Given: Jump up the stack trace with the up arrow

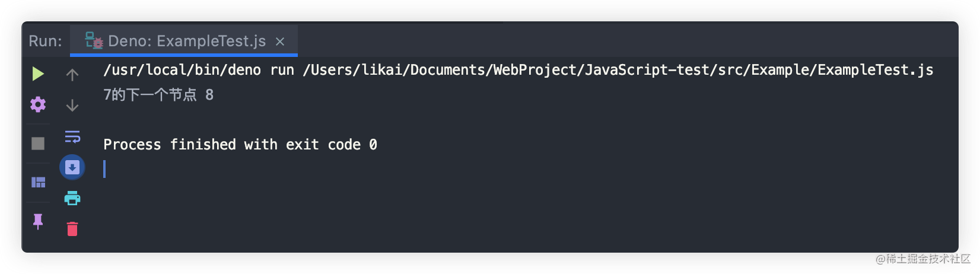Looking at the screenshot, I should click(72, 75).
